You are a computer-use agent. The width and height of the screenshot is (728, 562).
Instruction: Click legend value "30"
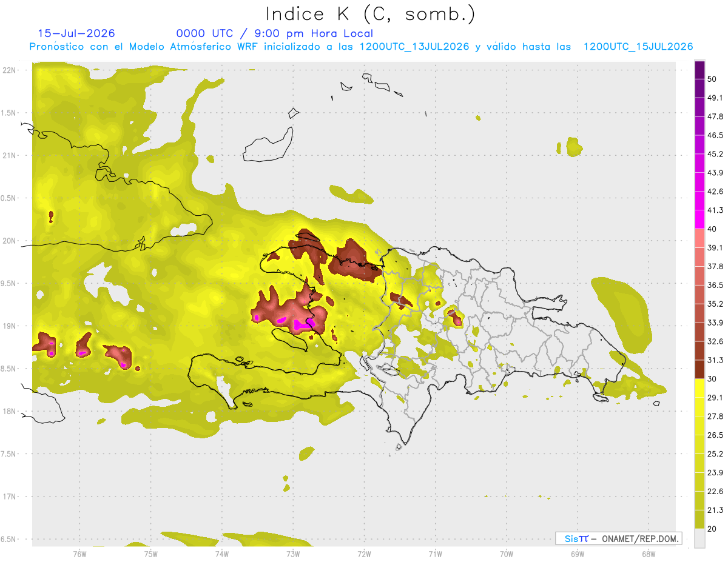click(712, 379)
